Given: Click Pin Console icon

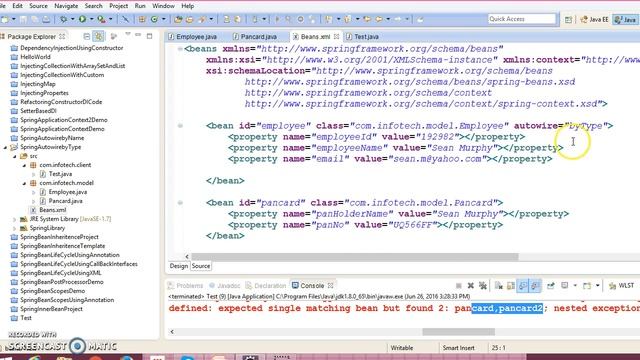Looking at the screenshot, I should tap(551, 285).
